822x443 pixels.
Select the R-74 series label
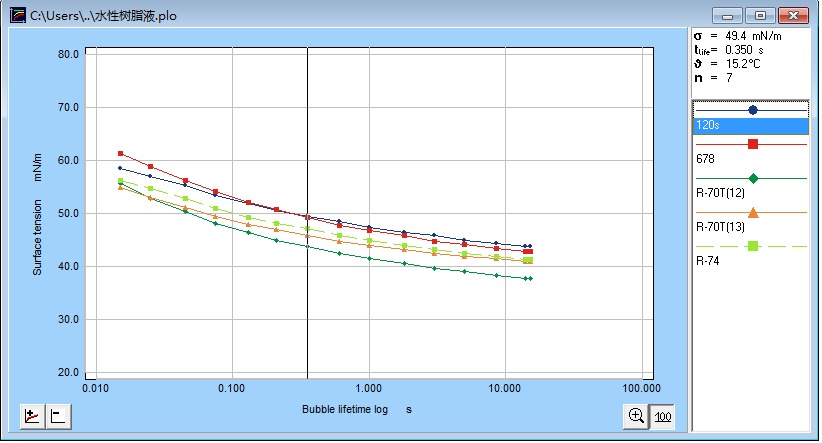point(707,261)
